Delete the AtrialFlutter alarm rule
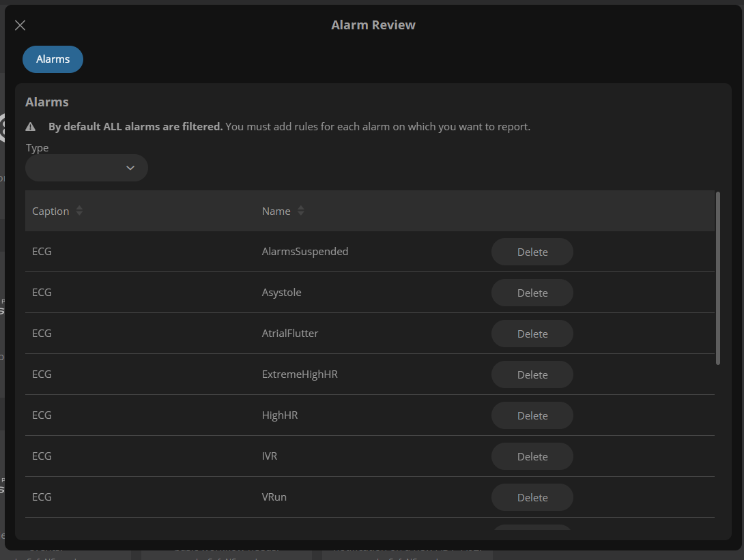744x560 pixels. (532, 333)
